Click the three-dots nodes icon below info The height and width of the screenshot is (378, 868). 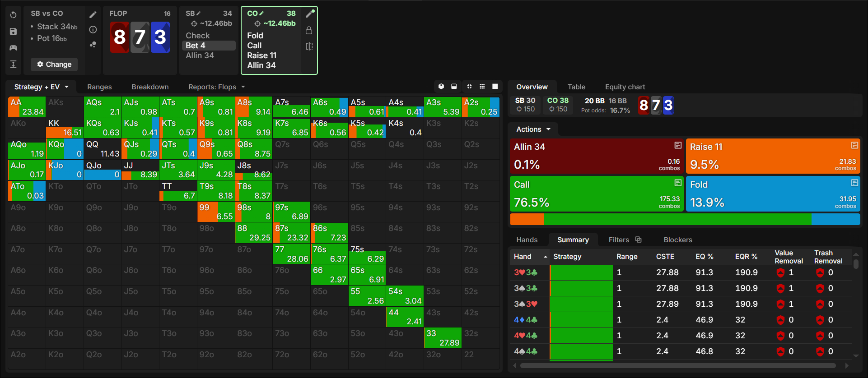(93, 44)
